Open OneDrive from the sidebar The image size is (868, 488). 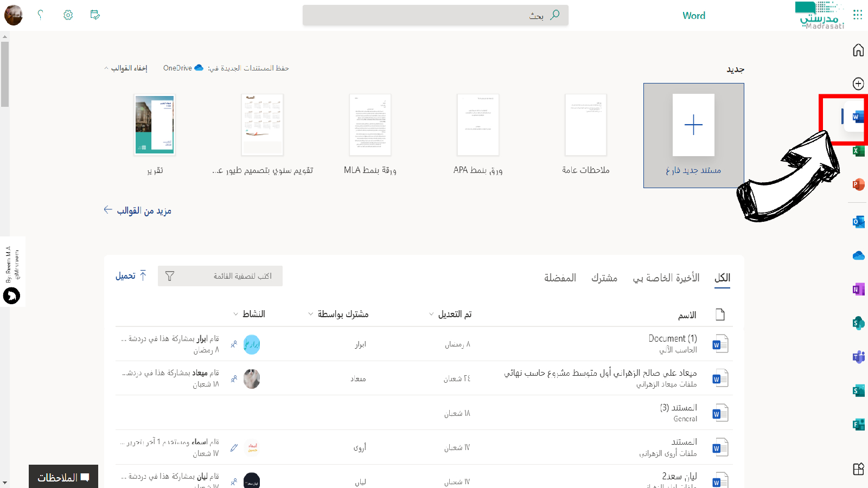click(x=858, y=255)
